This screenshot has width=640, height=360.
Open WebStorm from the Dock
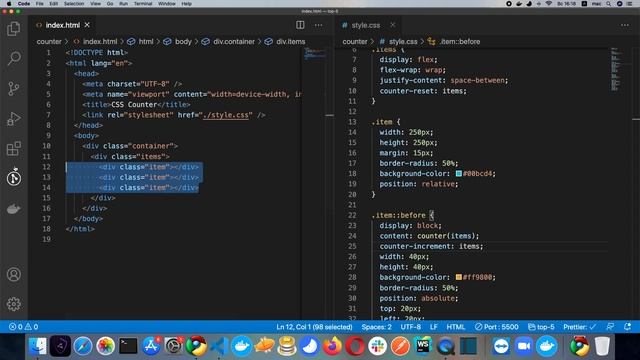point(423,346)
